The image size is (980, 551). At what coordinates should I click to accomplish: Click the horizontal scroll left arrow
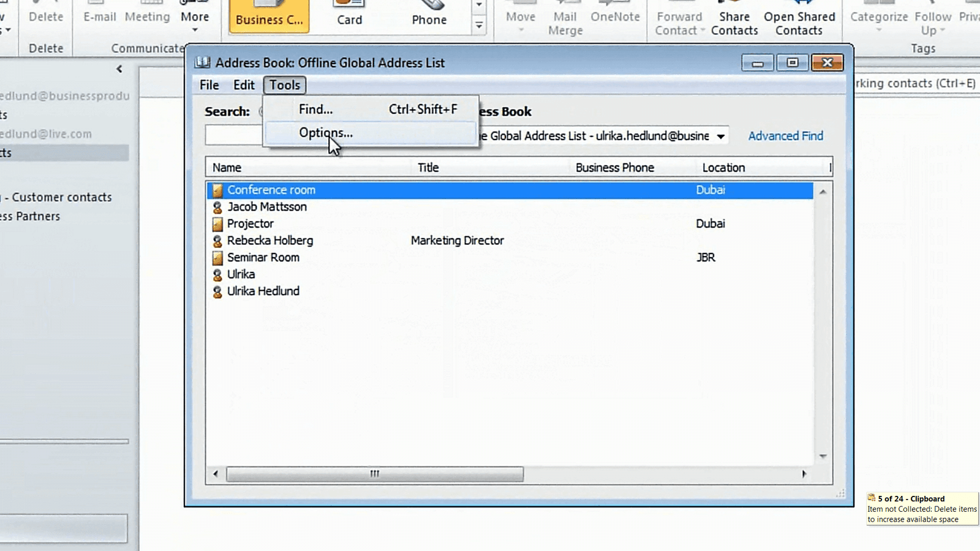[x=216, y=474]
